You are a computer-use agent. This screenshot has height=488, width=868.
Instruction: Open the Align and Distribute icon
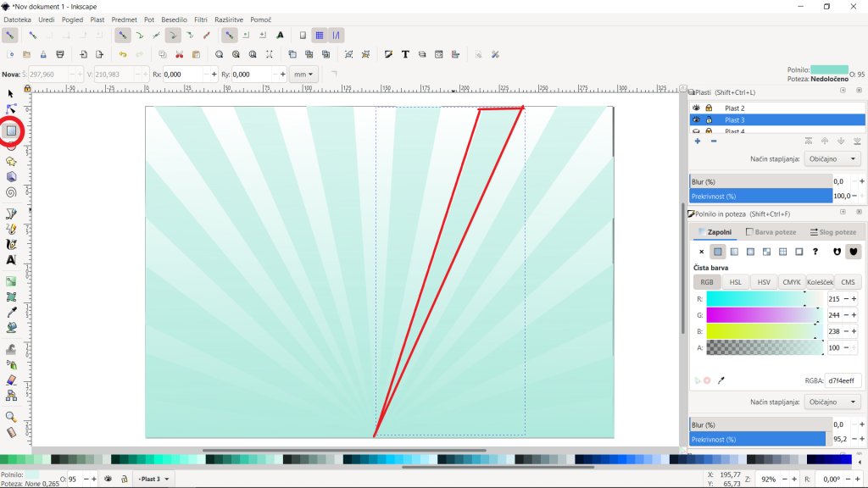pyautogui.click(x=455, y=54)
